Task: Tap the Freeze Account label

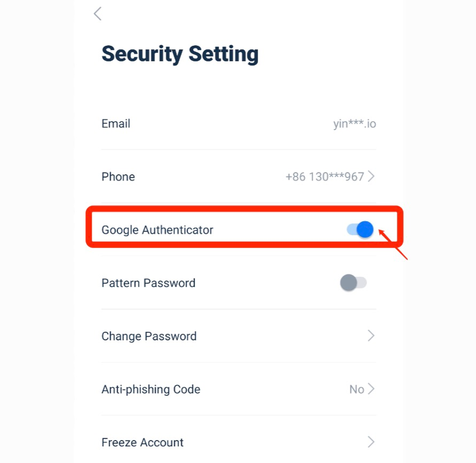Action: pyautogui.click(x=142, y=442)
